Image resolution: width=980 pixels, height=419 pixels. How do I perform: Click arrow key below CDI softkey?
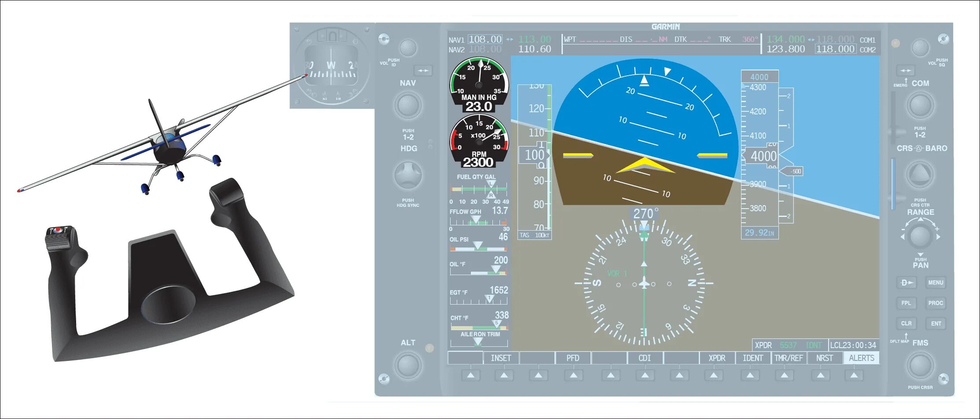tap(645, 375)
